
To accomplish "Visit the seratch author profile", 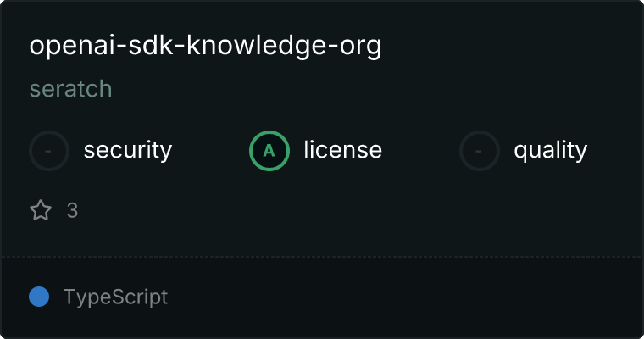I will [x=70, y=89].
